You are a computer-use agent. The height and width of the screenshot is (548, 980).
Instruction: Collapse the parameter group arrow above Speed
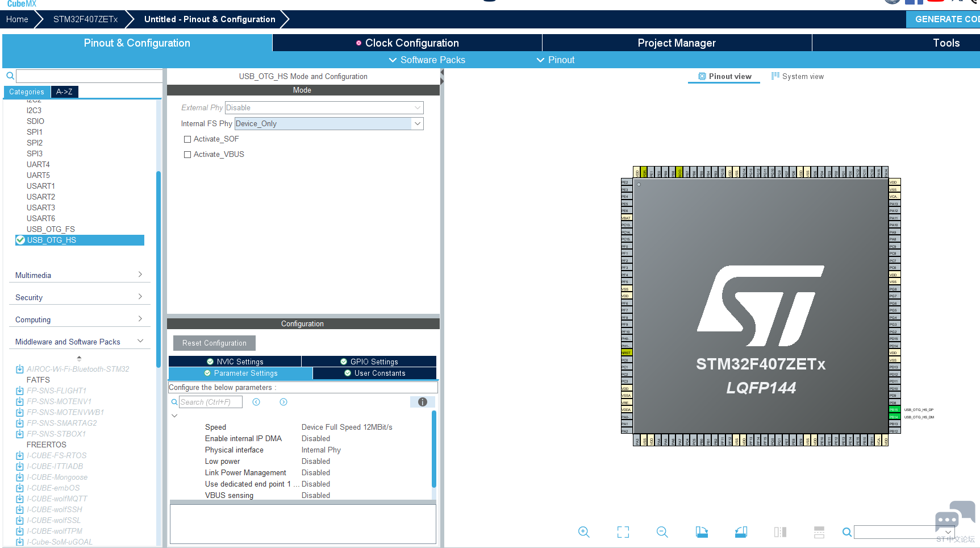coord(174,416)
